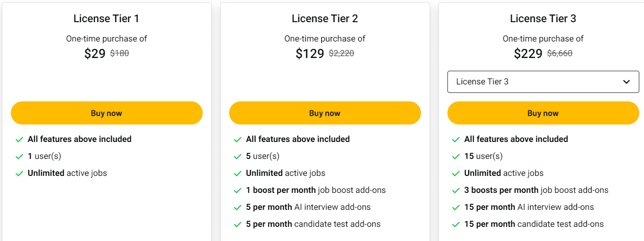Click Tier 1 'All features above included' checkmark
The height and width of the screenshot is (241, 644).
coord(19,140)
